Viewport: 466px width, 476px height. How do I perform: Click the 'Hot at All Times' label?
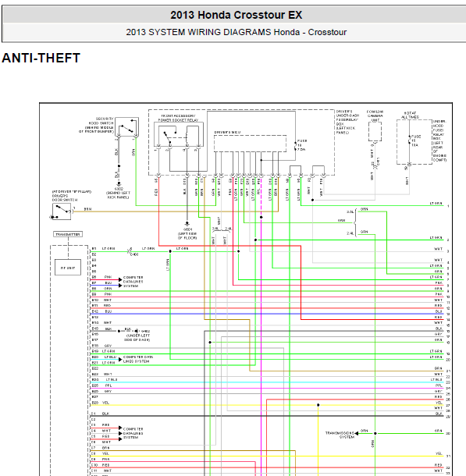pos(410,115)
